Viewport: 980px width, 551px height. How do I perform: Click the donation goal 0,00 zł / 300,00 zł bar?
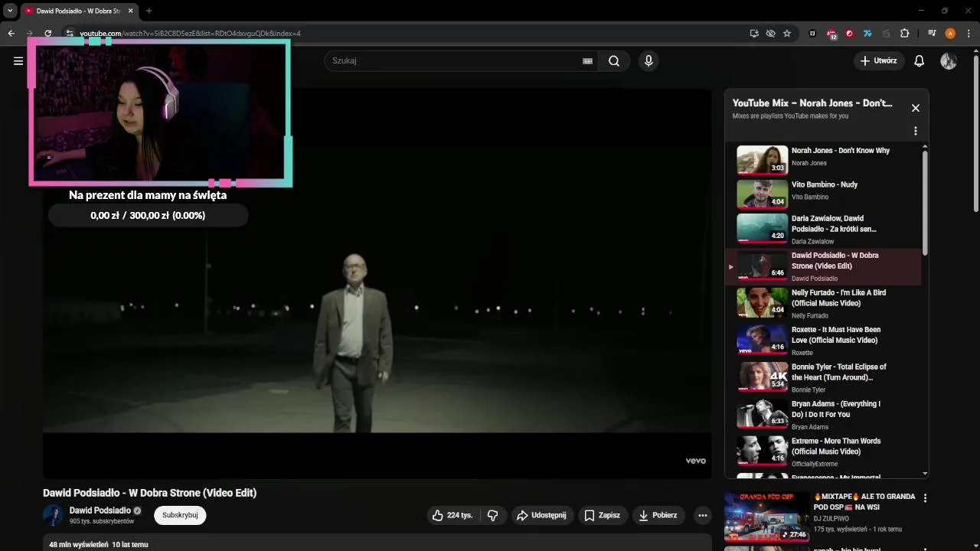click(x=148, y=216)
